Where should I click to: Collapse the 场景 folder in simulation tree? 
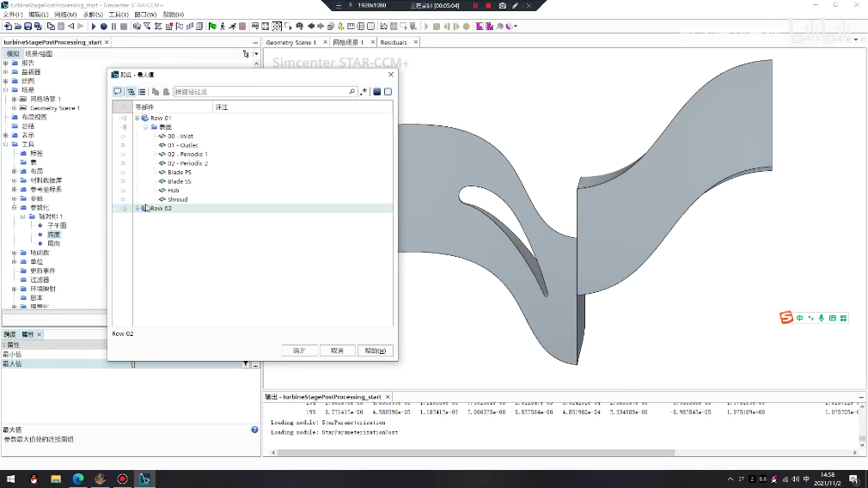pyautogui.click(x=5, y=89)
